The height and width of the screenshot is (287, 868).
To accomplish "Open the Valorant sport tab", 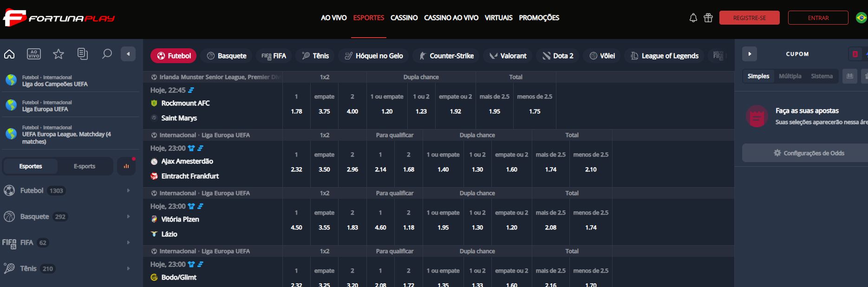I will pyautogui.click(x=508, y=56).
